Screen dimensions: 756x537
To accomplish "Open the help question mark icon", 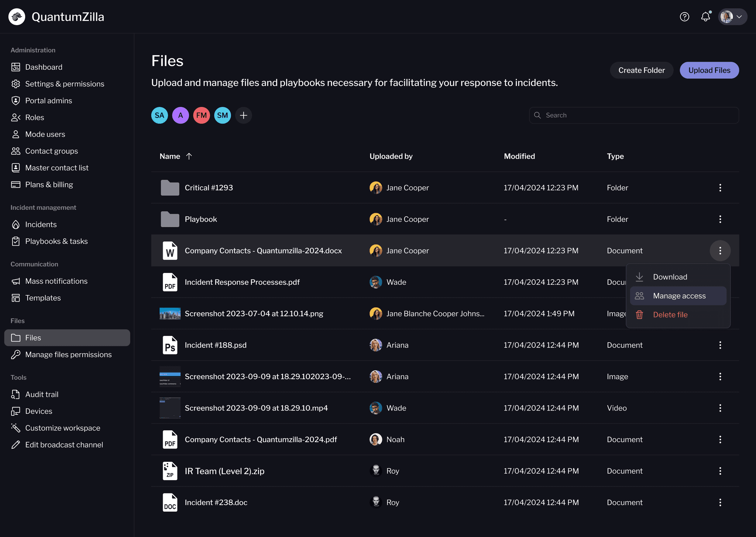I will [x=684, y=17].
